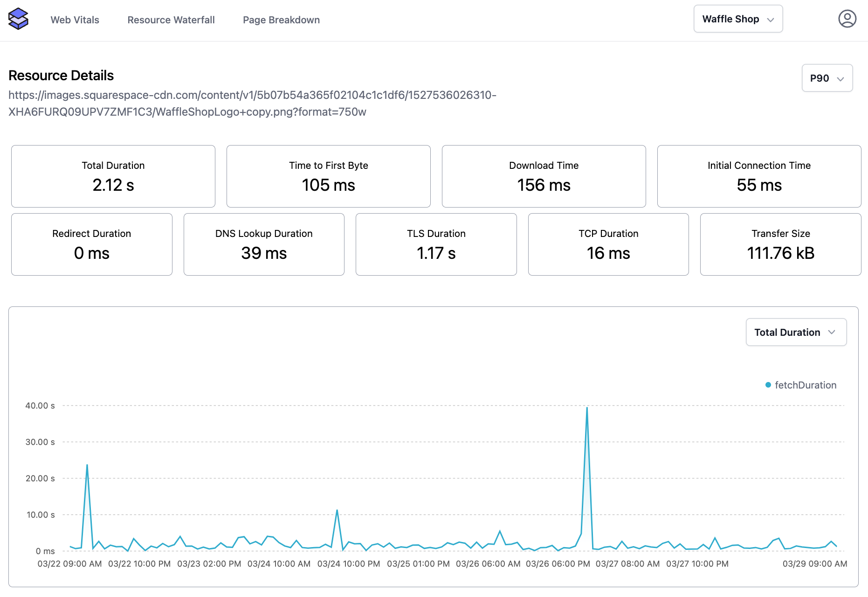Screen dimensions: 868x597
Task: Click the DNS Lookup Duration card
Action: pos(264,244)
